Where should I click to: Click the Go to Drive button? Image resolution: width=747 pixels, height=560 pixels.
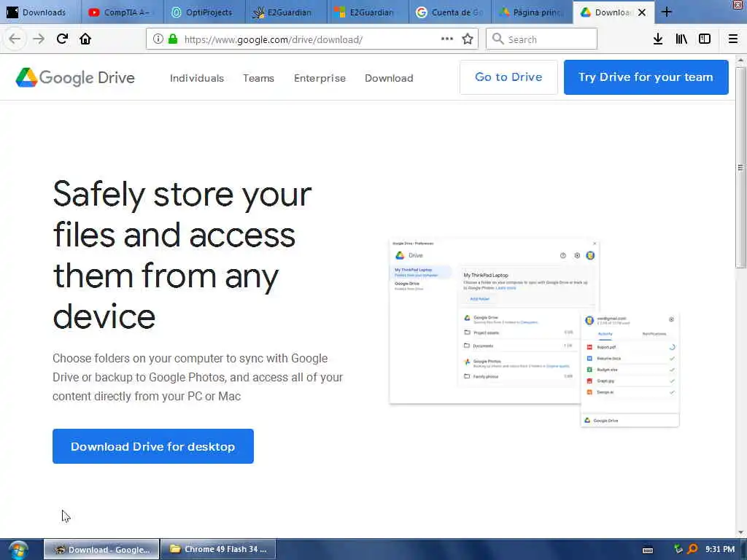(x=508, y=77)
